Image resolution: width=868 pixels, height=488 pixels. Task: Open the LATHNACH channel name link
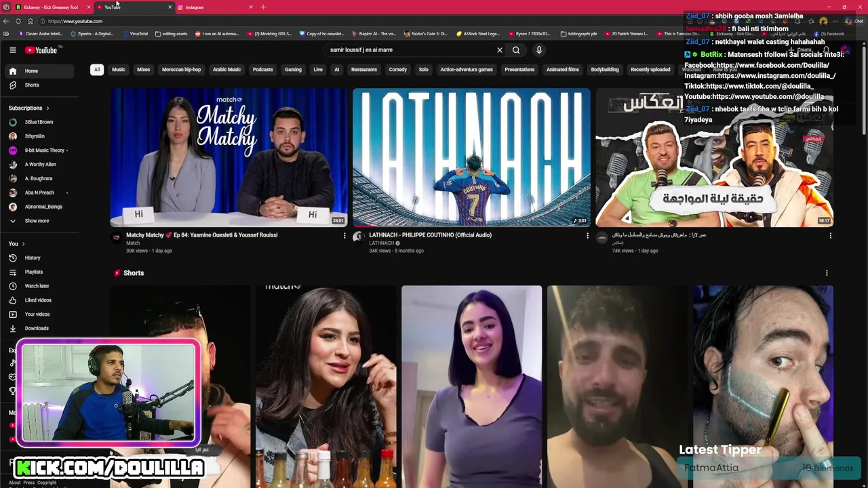(x=382, y=243)
